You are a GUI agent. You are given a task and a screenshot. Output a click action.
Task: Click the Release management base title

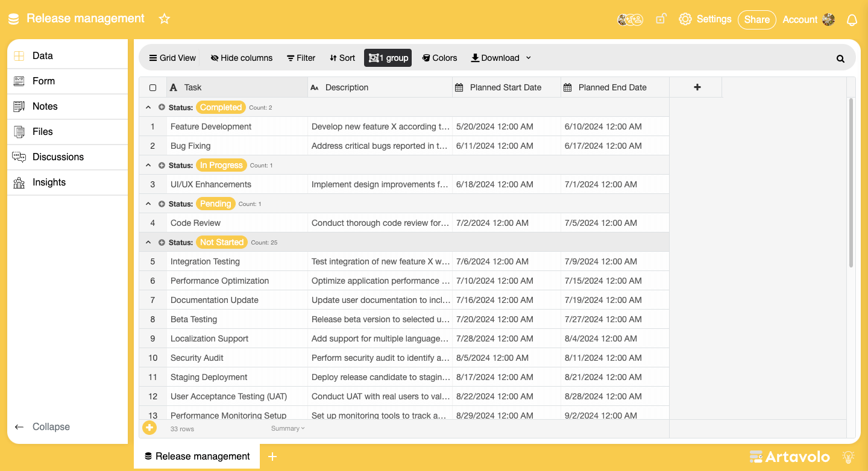coord(86,19)
